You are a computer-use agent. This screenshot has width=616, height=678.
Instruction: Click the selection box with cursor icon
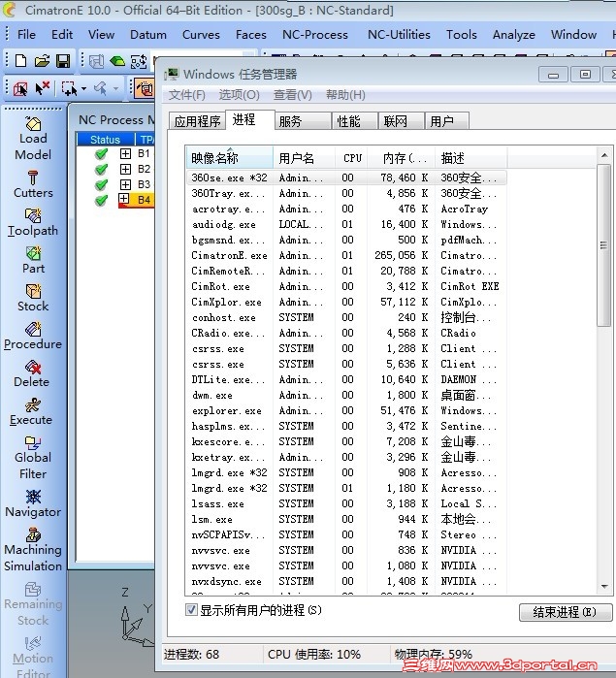coord(69,88)
